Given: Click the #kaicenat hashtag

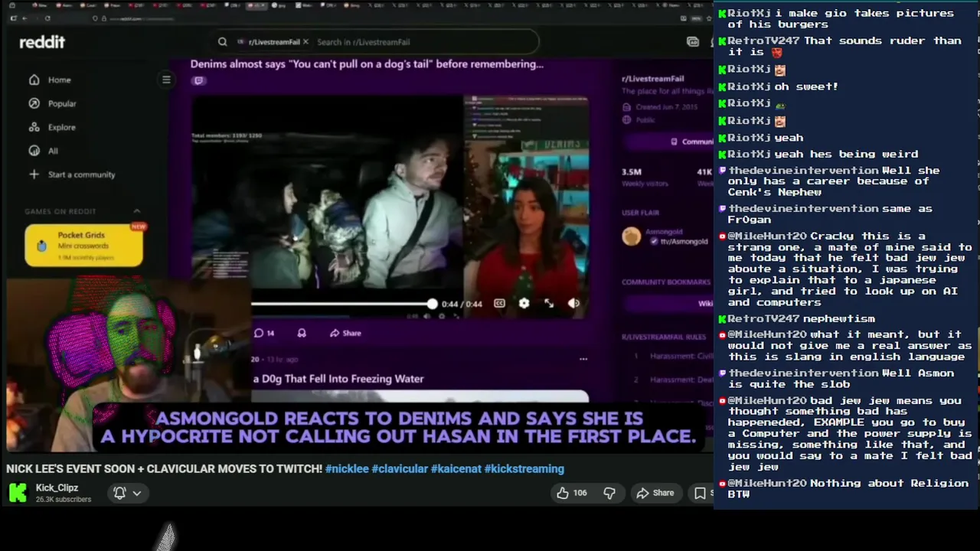Looking at the screenshot, I should pyautogui.click(x=456, y=468).
